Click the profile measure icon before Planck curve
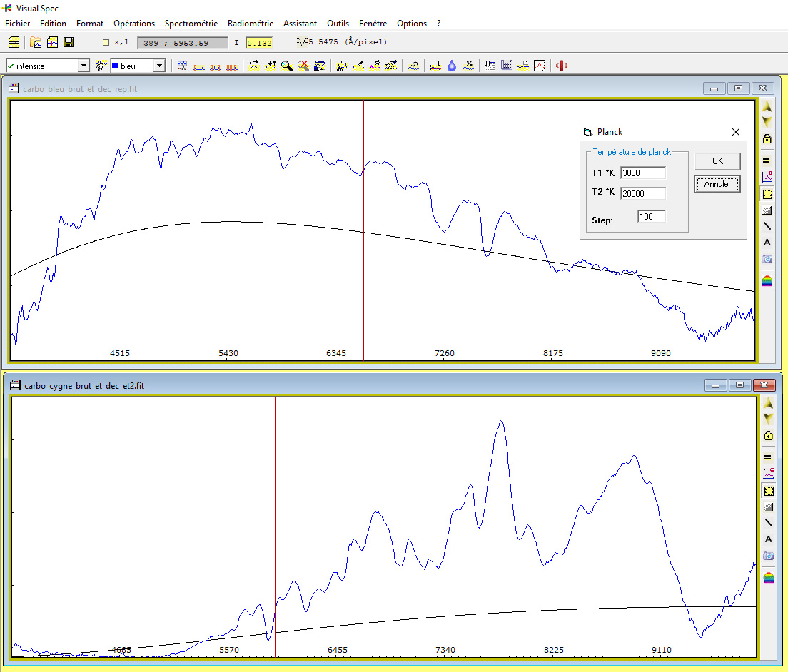This screenshot has height=672, width=788. [x=523, y=66]
